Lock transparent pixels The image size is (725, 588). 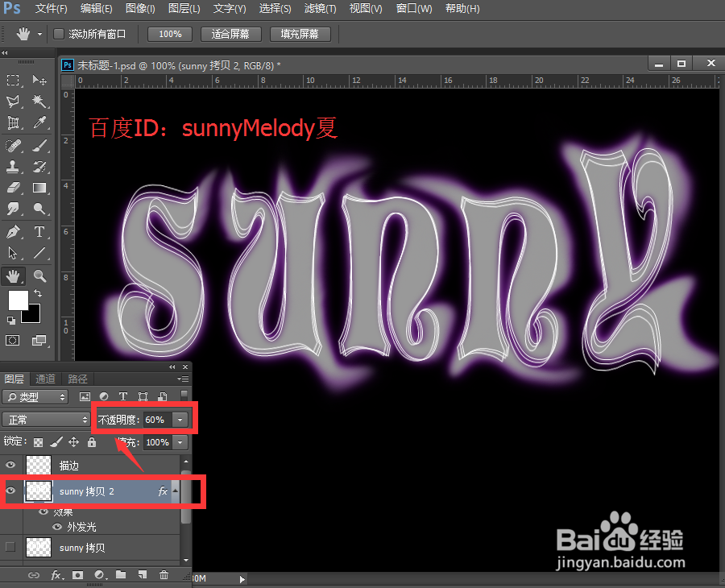[x=38, y=442]
